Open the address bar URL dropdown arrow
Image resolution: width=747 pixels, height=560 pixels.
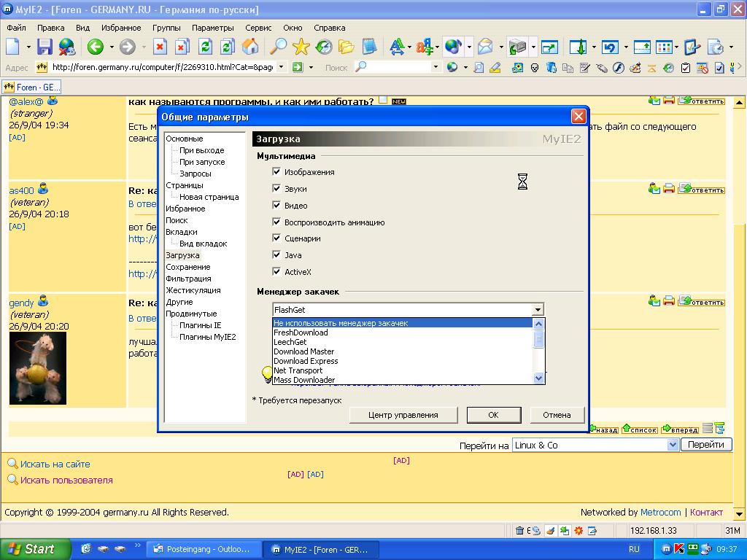[x=281, y=67]
